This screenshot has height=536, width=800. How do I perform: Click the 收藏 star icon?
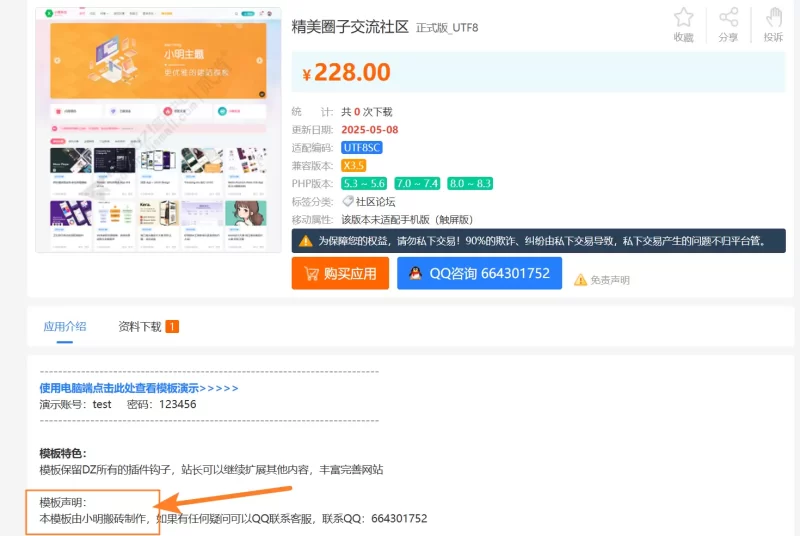[683, 17]
